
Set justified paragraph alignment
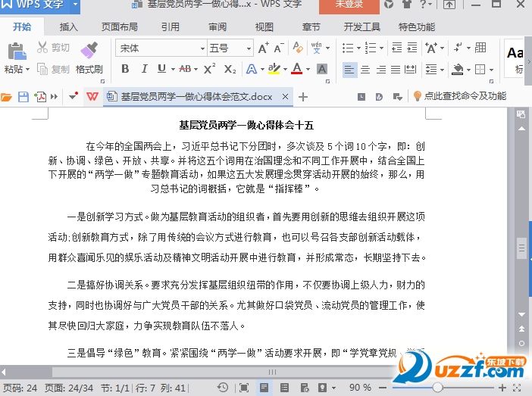coord(396,70)
